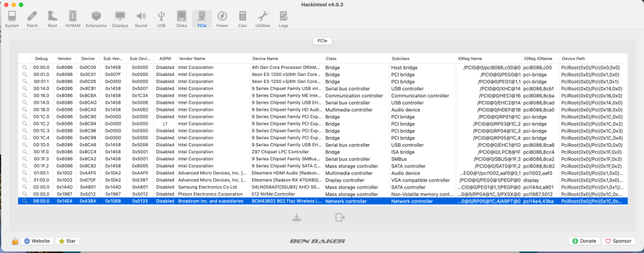Click the 0x8CBA device ID cell
The width and height of the screenshot is (644, 253).
[88, 96]
